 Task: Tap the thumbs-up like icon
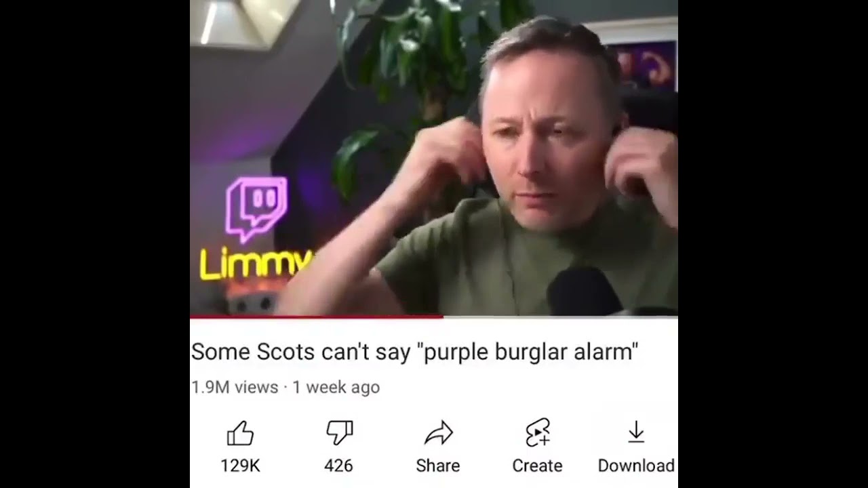point(240,433)
